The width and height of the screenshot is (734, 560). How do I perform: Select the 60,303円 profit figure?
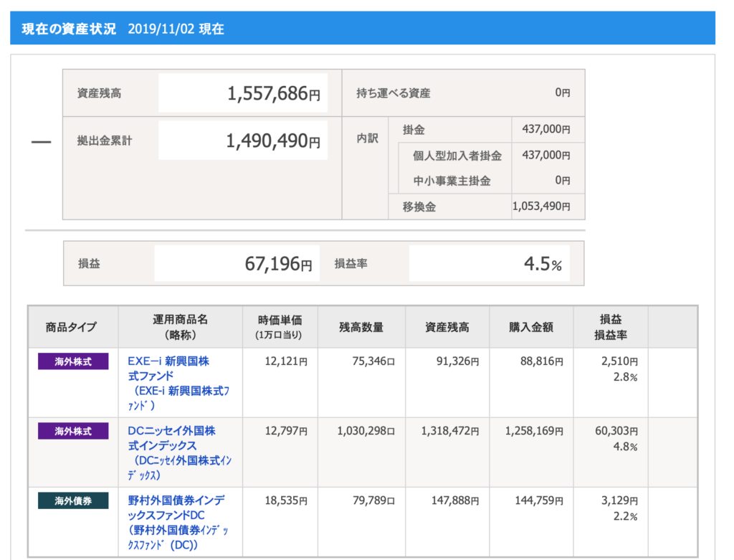click(616, 431)
